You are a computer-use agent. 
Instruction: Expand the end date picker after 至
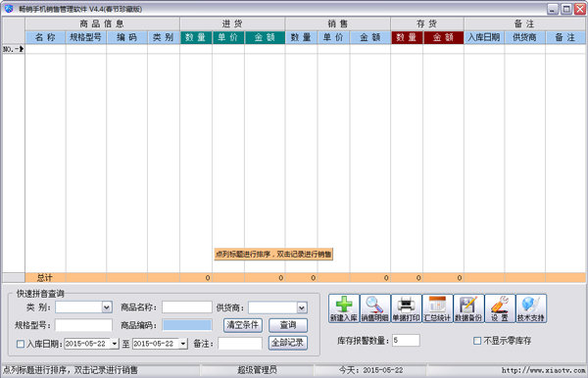(183, 343)
